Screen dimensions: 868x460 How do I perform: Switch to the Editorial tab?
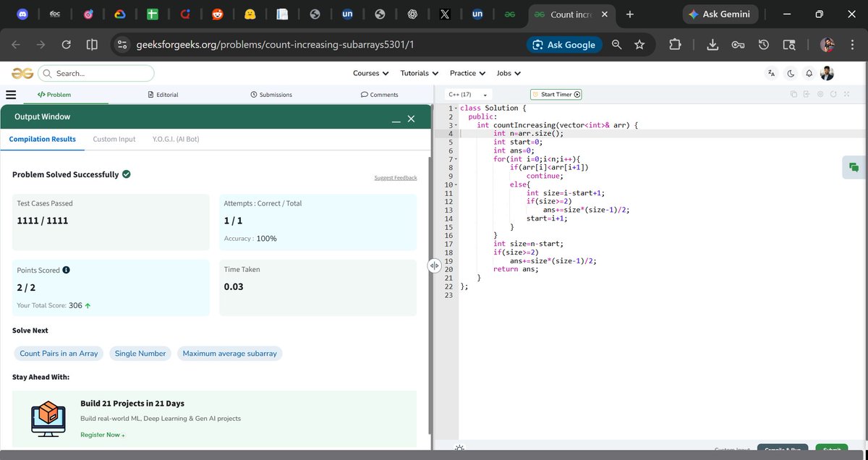pyautogui.click(x=163, y=95)
